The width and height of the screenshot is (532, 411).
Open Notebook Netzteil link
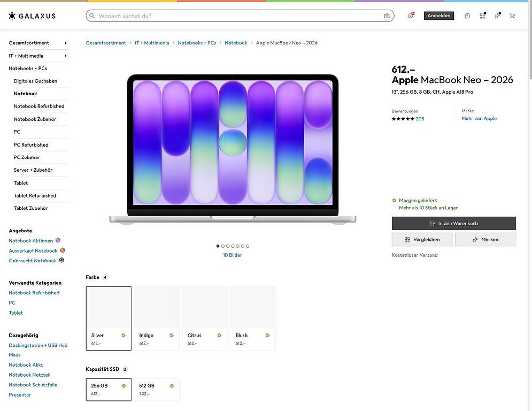[29, 375]
